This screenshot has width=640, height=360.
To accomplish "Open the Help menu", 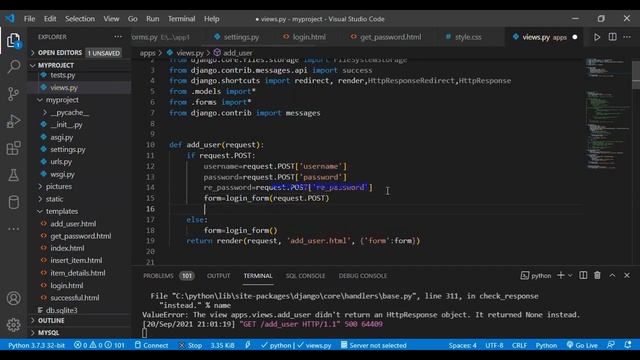I will click(211, 19).
